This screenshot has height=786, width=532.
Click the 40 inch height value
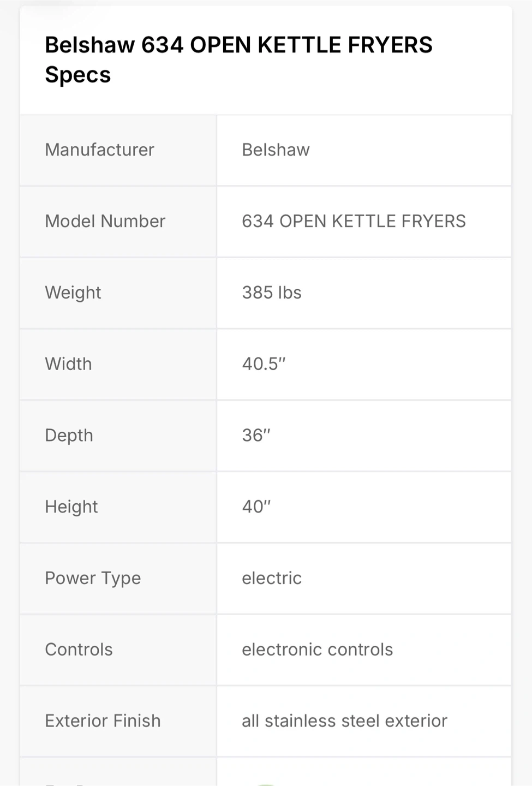click(256, 507)
